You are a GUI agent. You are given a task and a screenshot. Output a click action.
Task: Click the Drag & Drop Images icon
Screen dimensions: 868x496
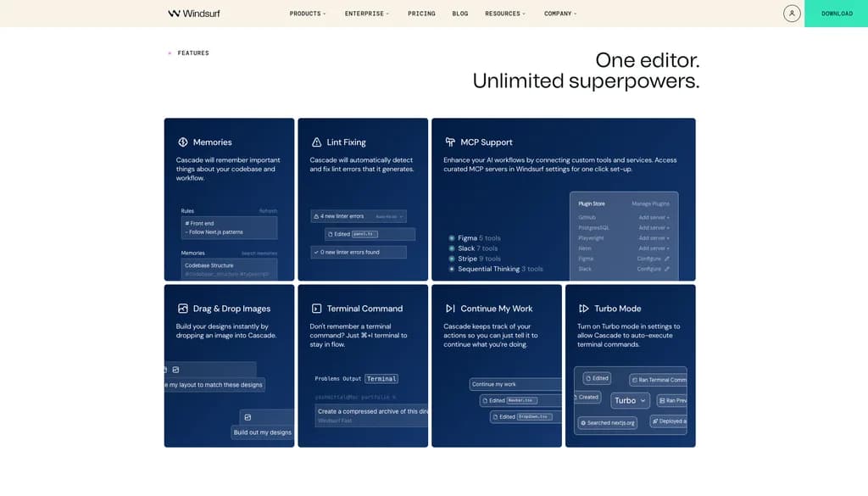coord(183,309)
